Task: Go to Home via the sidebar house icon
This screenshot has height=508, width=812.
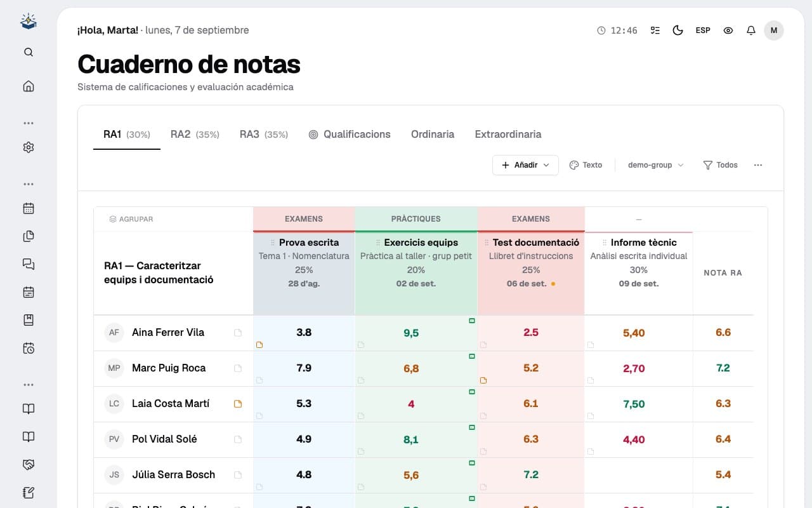Action: coord(29,86)
